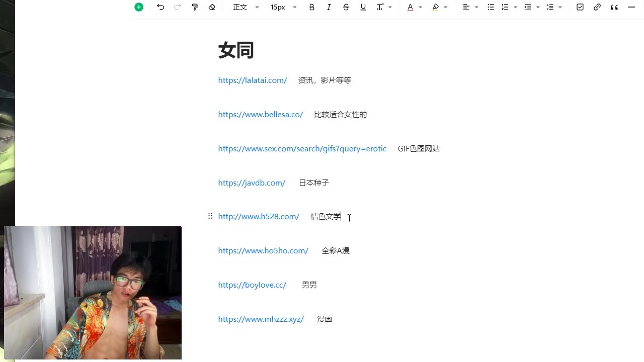Apply underline from the toolbar

click(x=363, y=7)
